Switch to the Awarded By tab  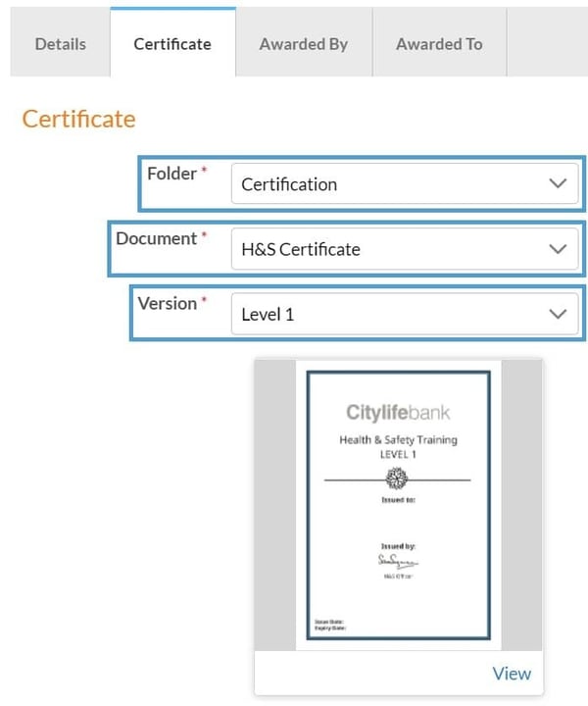pos(304,44)
